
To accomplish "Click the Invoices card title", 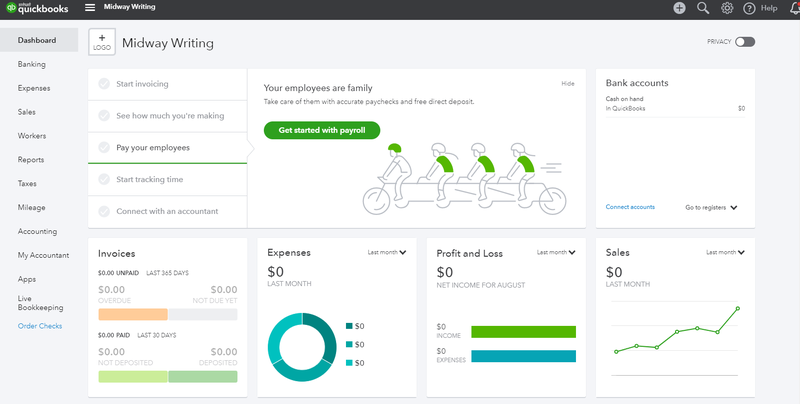I will coord(116,254).
